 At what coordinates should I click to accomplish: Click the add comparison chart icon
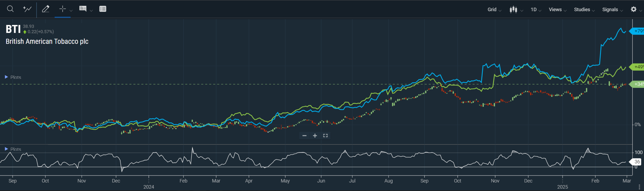click(27, 9)
